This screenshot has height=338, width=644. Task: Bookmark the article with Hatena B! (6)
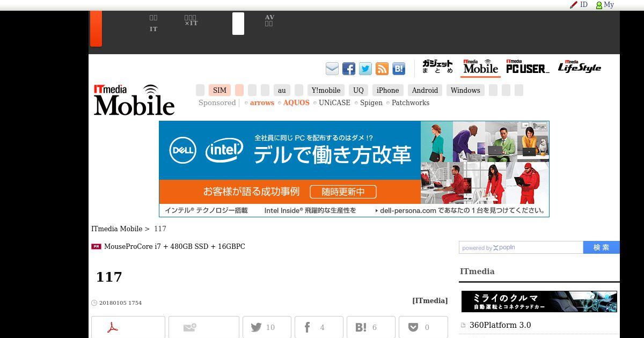371,327
